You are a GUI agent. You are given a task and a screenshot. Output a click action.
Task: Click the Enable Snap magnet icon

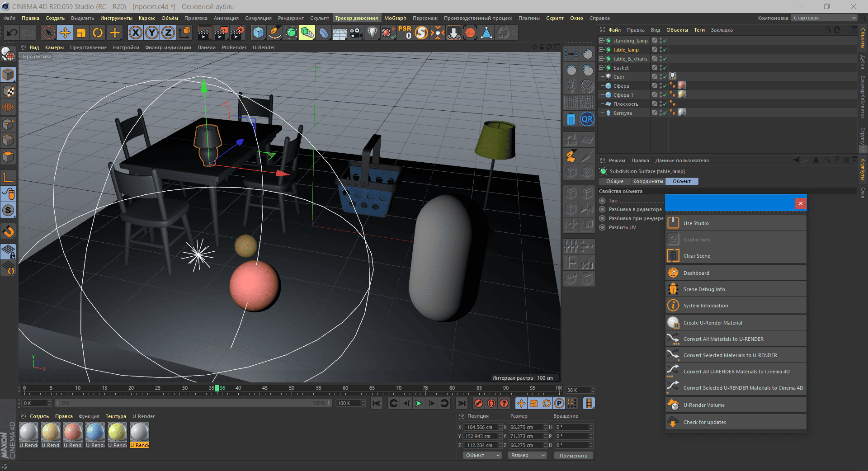coord(8,231)
